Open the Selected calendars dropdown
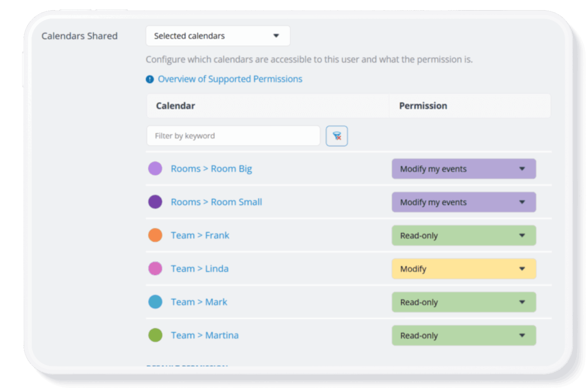 pos(218,36)
